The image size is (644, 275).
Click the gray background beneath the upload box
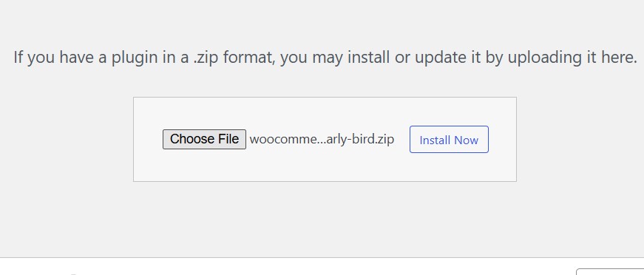325,220
